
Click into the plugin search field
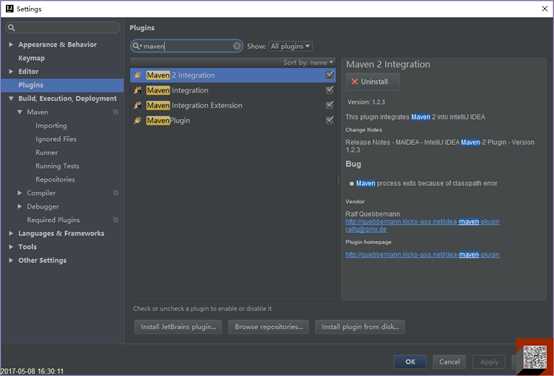coord(187,46)
